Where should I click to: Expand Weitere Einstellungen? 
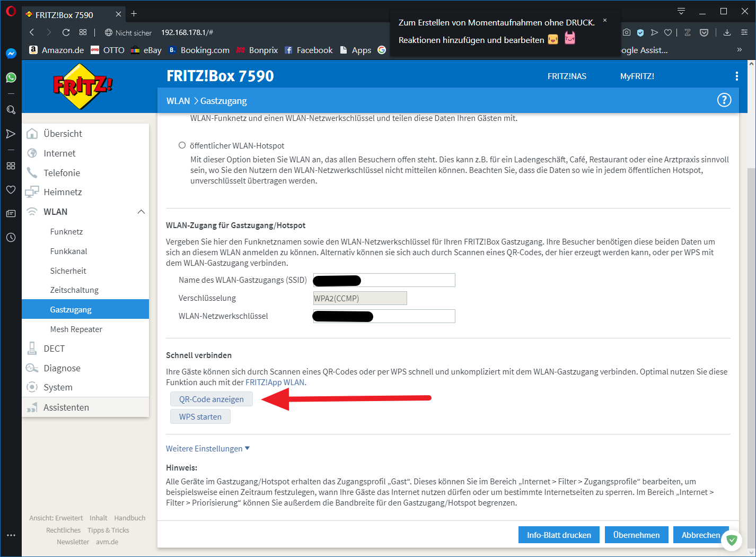[207, 449]
